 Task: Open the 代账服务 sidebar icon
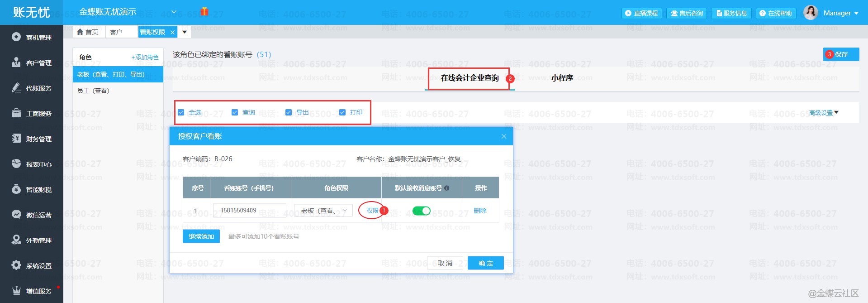(x=16, y=88)
